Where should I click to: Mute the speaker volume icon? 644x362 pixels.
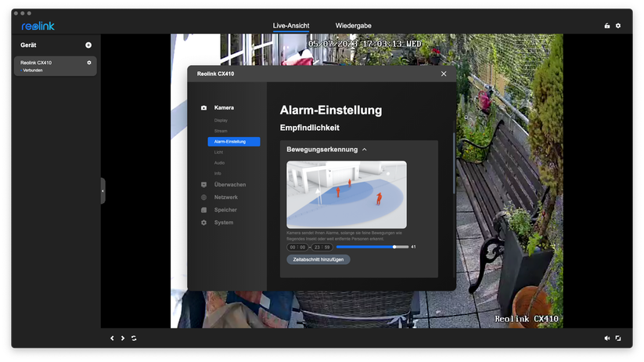(x=606, y=338)
